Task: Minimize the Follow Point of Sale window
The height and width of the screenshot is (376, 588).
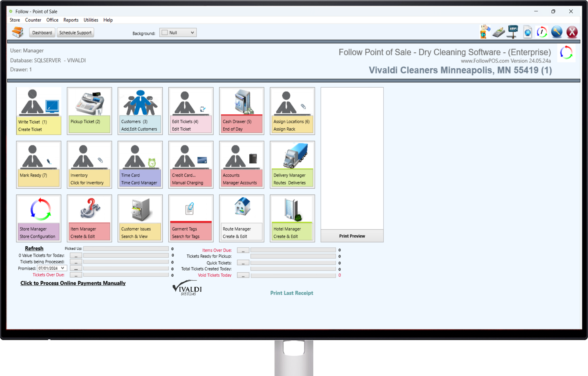Action: coord(536,11)
